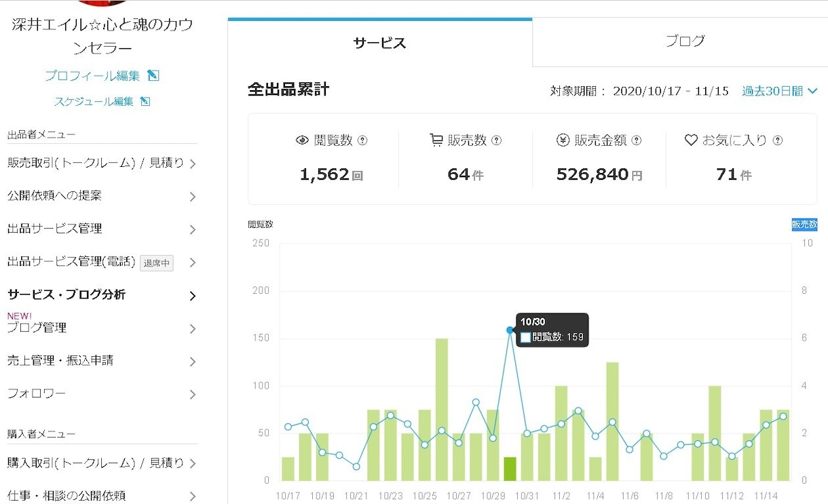Open 販売取引(トークルーム) / 見積り menu item

click(x=96, y=163)
